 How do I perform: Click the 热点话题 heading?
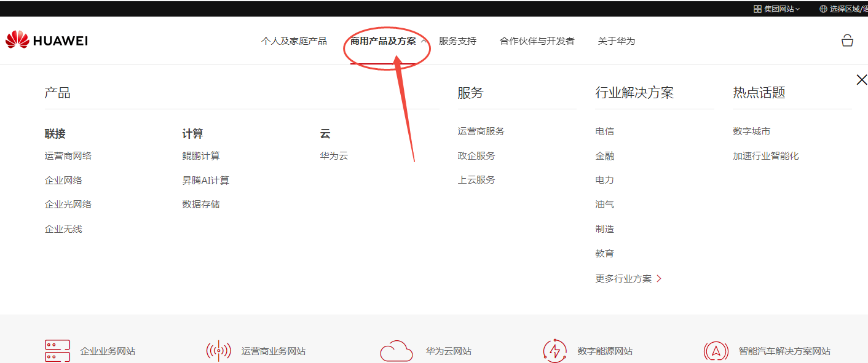(x=759, y=93)
